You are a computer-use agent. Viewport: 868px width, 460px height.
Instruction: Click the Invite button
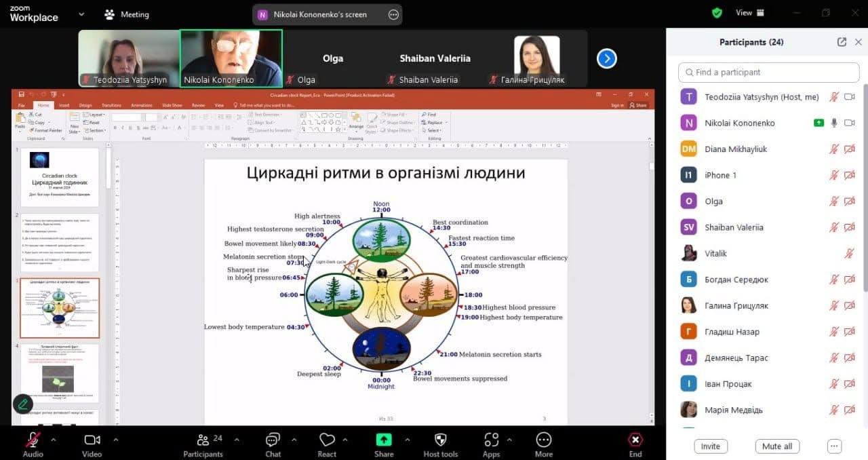710,446
